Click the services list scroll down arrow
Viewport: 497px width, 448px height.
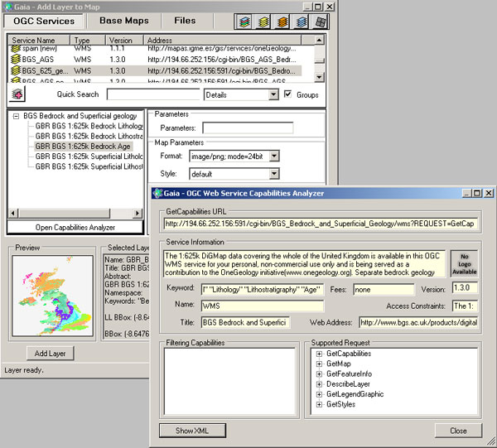point(319,77)
